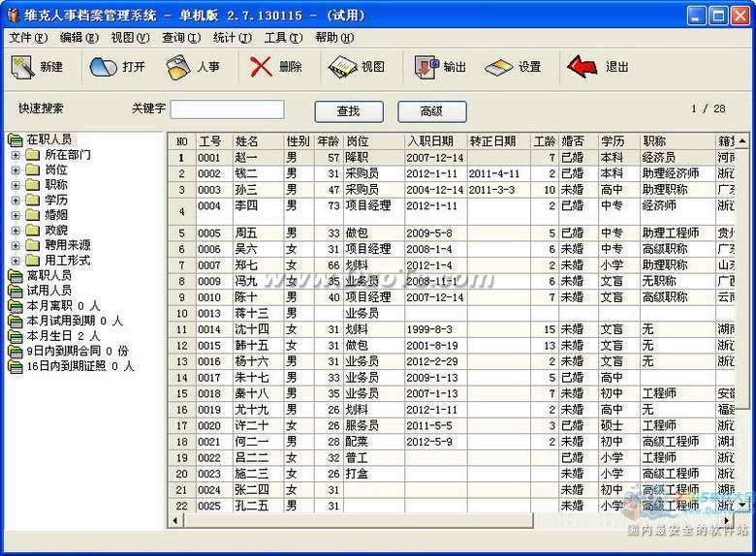
Task: Click the table scroll up arrow
Action: [742, 140]
